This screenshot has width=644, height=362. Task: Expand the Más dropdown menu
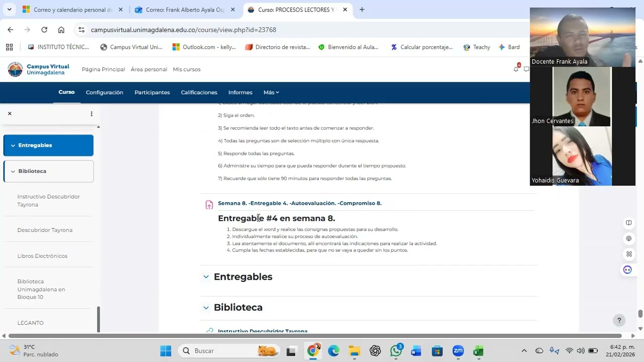271,93
